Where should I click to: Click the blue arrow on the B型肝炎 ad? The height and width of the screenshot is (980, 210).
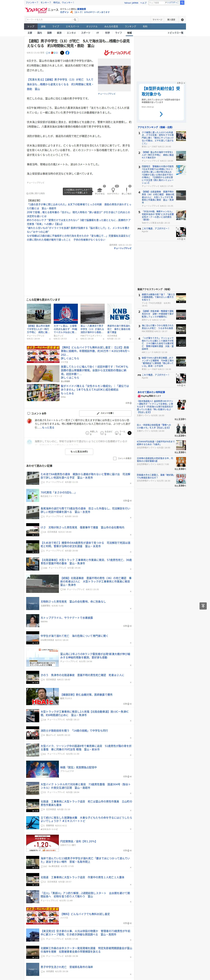coord(161,114)
